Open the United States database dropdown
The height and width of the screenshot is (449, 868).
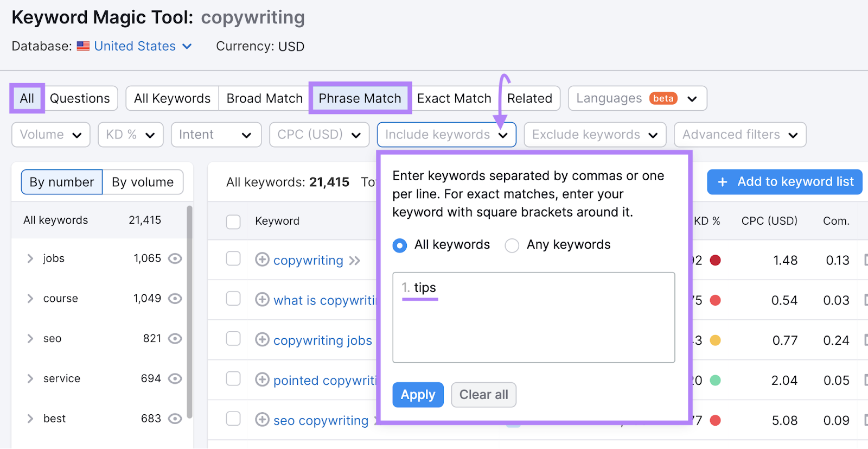click(143, 46)
